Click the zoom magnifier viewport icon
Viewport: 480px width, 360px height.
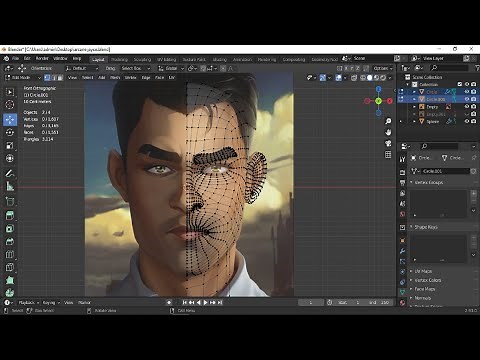[388, 121]
